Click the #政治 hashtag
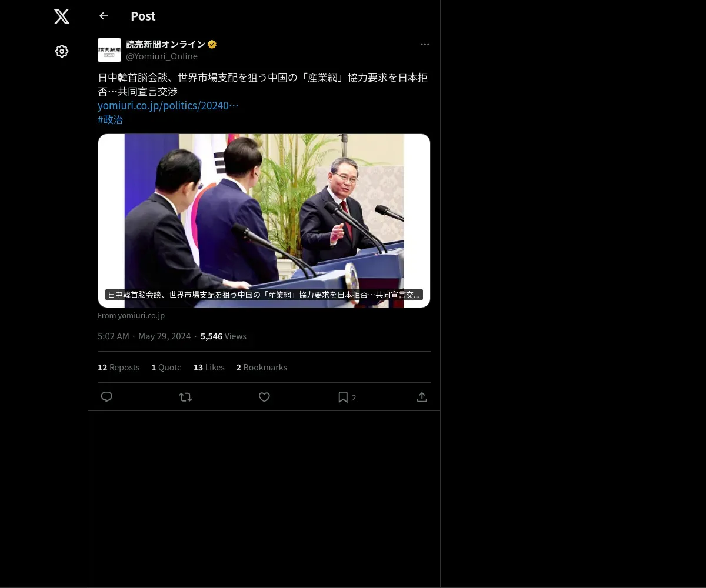 tap(111, 120)
